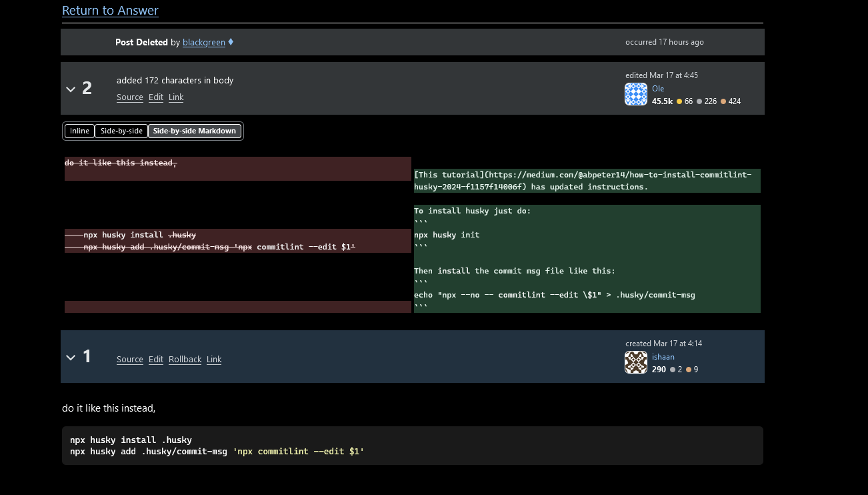Click code string 'npx commitlint --edit $1'
Viewport: 868px width, 495px height.
(x=298, y=452)
